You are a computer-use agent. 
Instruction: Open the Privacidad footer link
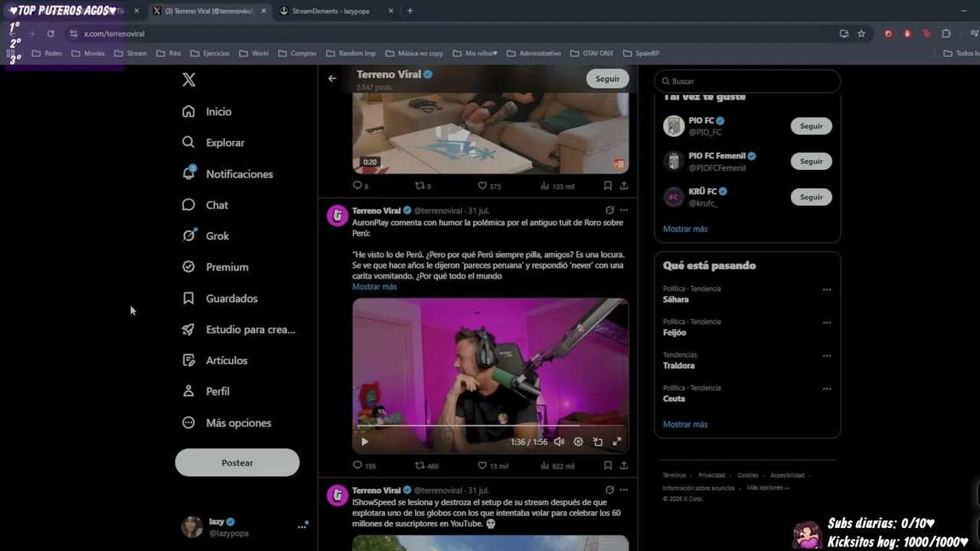coord(711,475)
